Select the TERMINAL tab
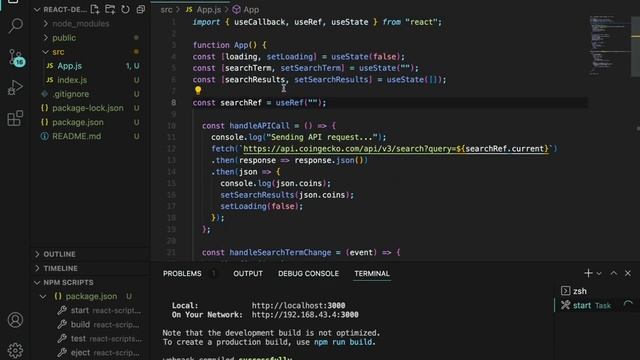 coord(372,273)
